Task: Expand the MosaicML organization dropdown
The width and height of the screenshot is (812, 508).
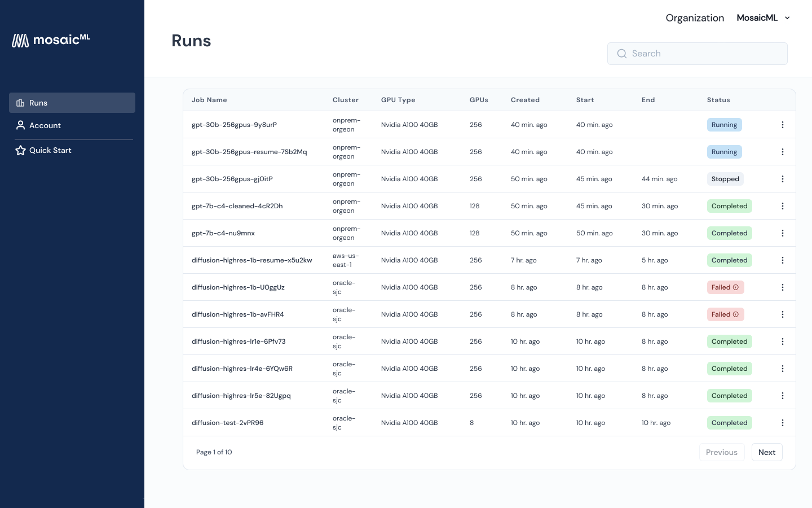Action: [764, 18]
